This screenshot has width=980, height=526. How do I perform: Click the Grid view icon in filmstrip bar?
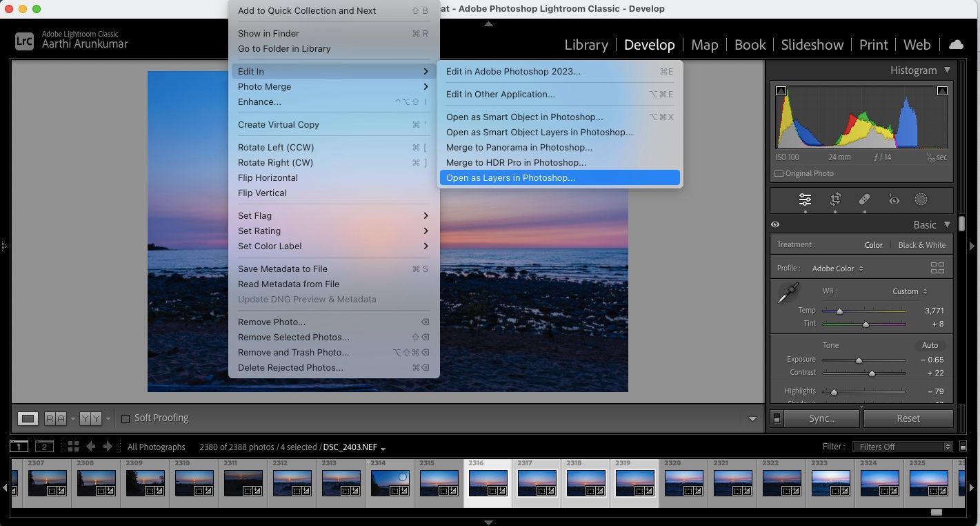73,447
